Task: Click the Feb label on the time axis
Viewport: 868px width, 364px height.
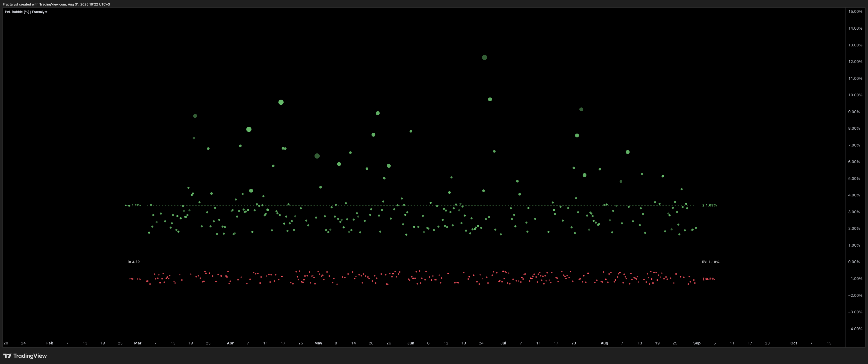Action: 50,343
